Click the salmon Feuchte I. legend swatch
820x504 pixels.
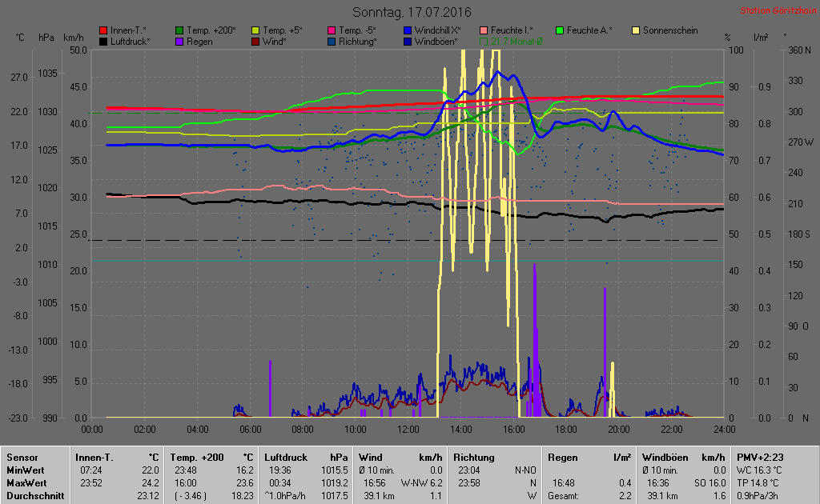click(x=484, y=31)
